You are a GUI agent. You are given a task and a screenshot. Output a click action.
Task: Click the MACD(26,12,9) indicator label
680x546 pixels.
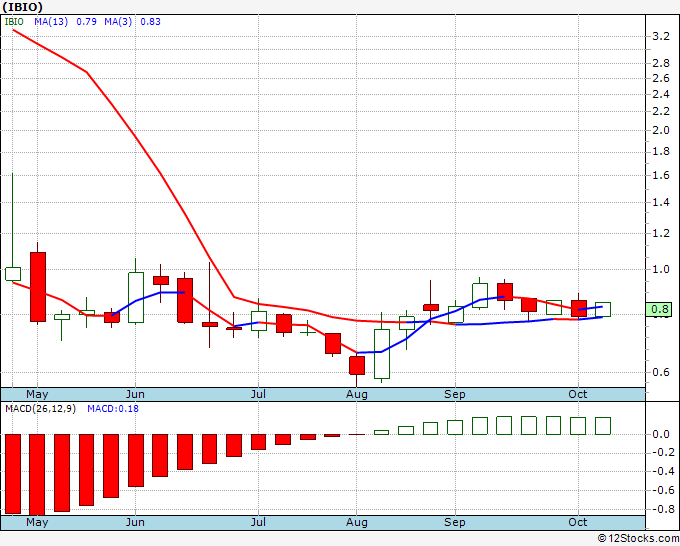pos(40,409)
